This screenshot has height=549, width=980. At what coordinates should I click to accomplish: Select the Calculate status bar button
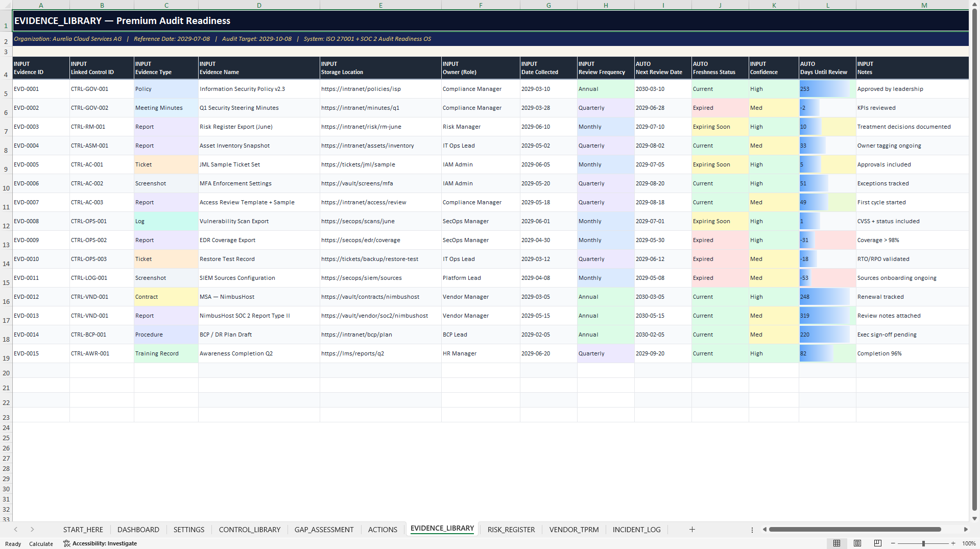coord(41,544)
